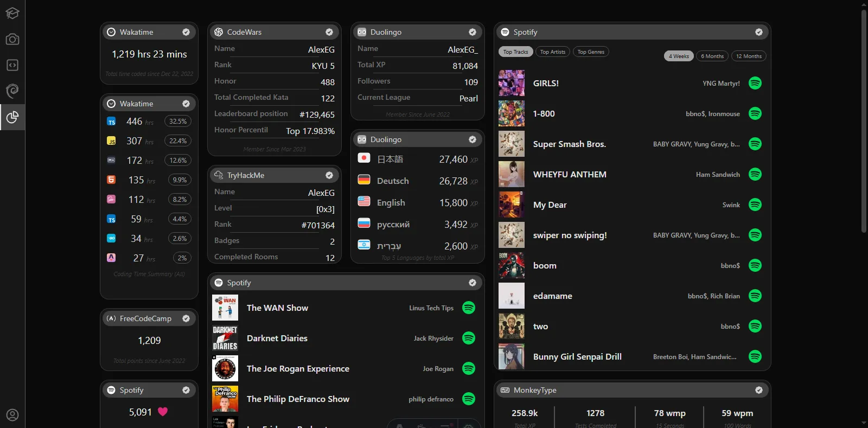The height and width of the screenshot is (428, 868).
Task: Click the HTML5 icon at 135 hrs
Action: point(111,180)
